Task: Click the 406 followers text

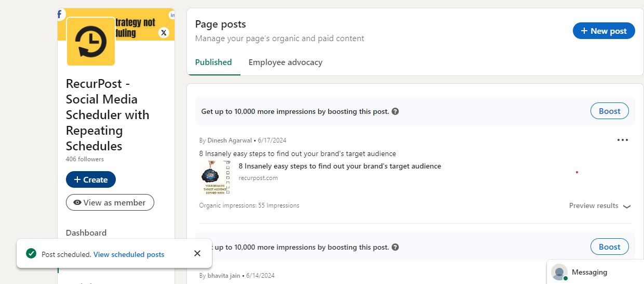Action: (85, 159)
